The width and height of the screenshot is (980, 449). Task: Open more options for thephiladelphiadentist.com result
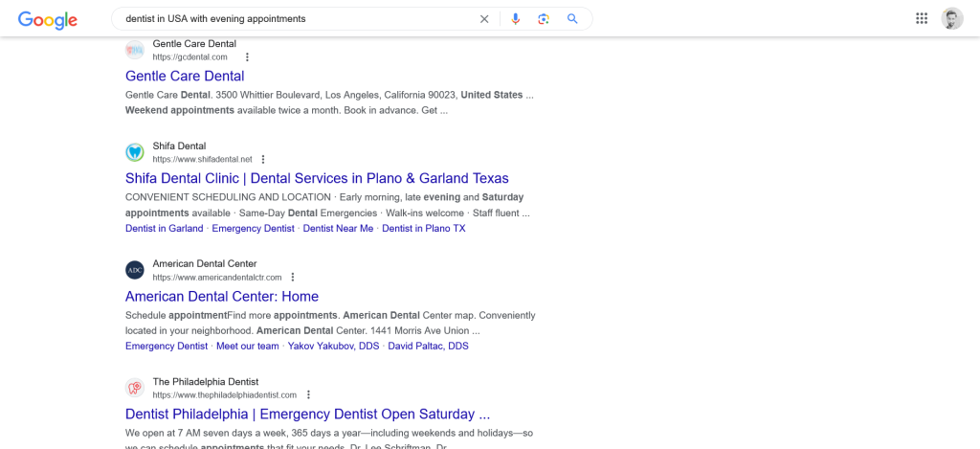click(308, 395)
